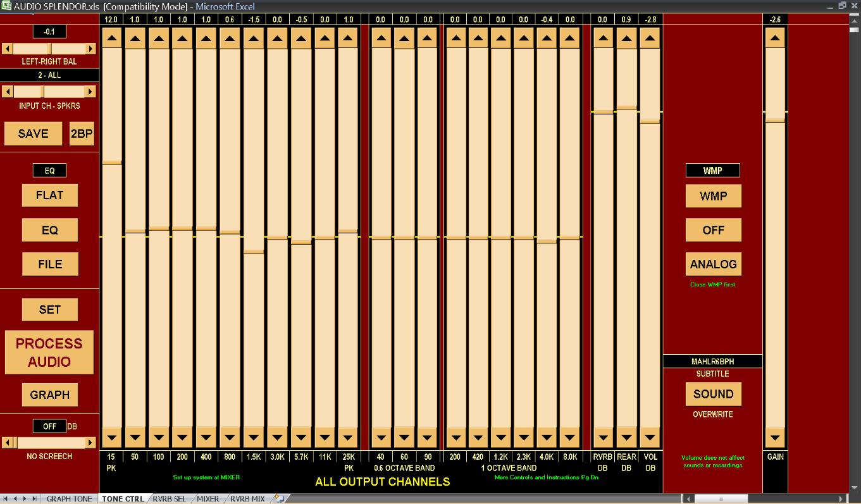The image size is (861, 504).
Task: Click the right arrow of NO SCREECH scrollbar
Action: (91, 443)
